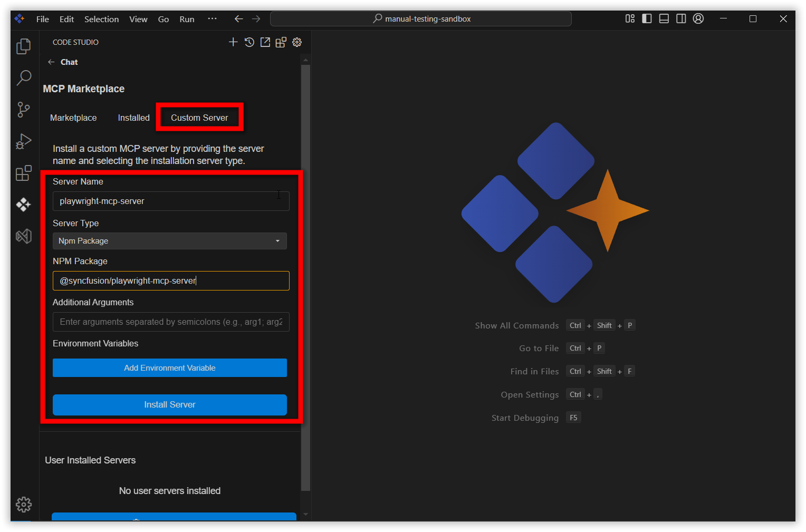Open the Search view in activity bar
Image resolution: width=806 pixels, height=532 pixels.
pos(24,78)
